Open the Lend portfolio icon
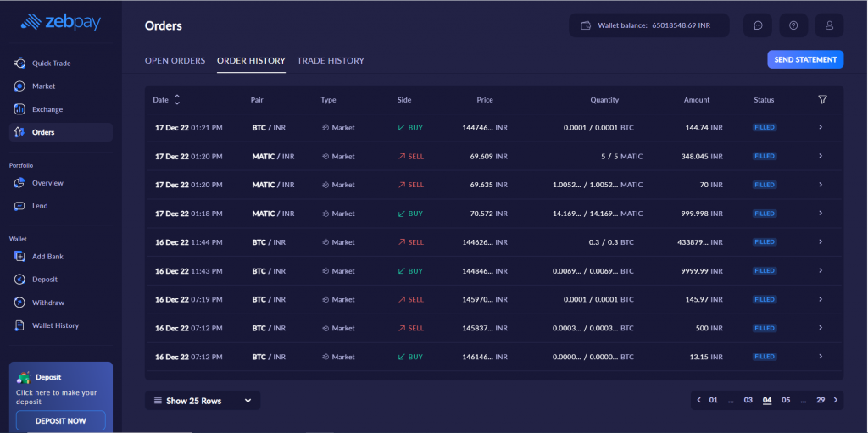The width and height of the screenshot is (868, 433). click(x=19, y=206)
